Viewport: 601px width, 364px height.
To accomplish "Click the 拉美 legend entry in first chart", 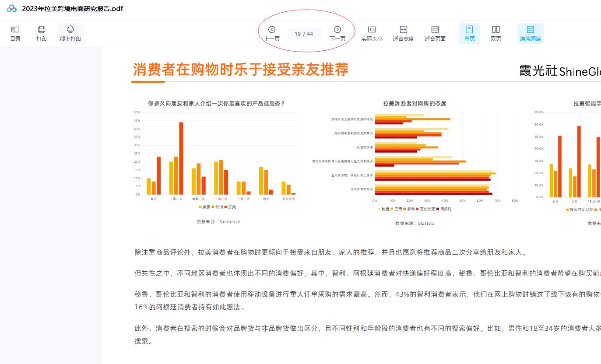I will [231, 207].
